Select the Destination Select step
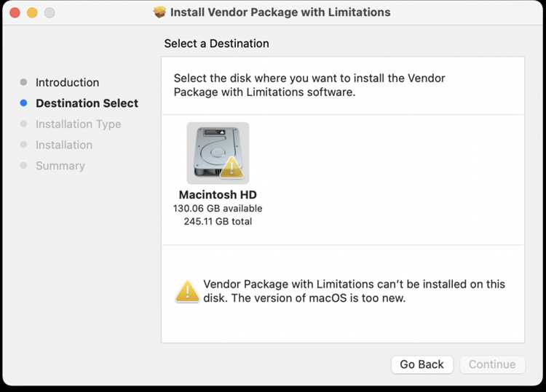546x392 pixels. tap(87, 103)
